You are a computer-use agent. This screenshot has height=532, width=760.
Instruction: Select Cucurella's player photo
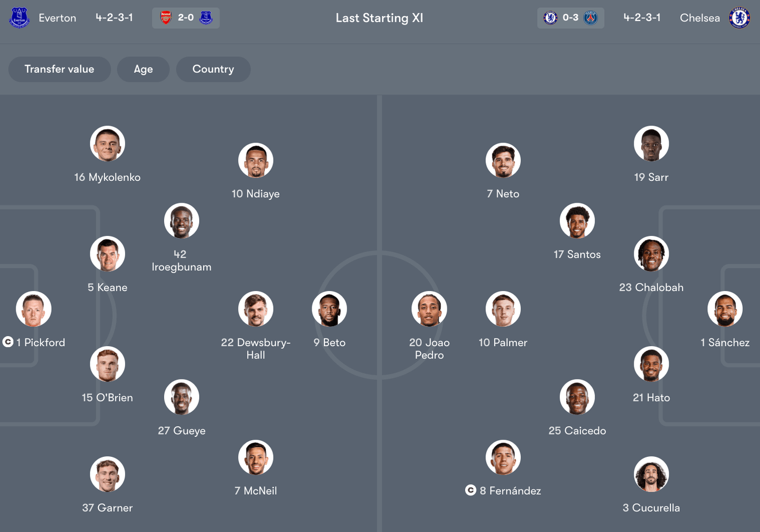[651, 474]
